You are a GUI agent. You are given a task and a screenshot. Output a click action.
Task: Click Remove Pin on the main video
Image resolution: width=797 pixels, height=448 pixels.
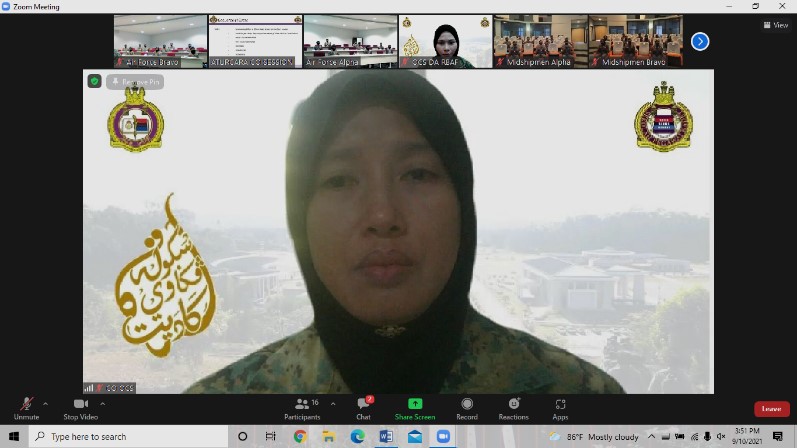(135, 82)
